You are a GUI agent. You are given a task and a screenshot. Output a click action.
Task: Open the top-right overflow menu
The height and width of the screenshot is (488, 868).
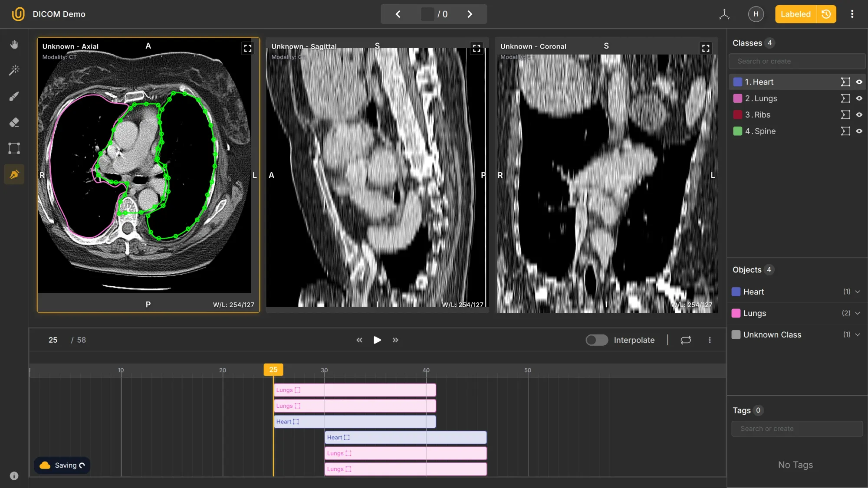click(852, 14)
